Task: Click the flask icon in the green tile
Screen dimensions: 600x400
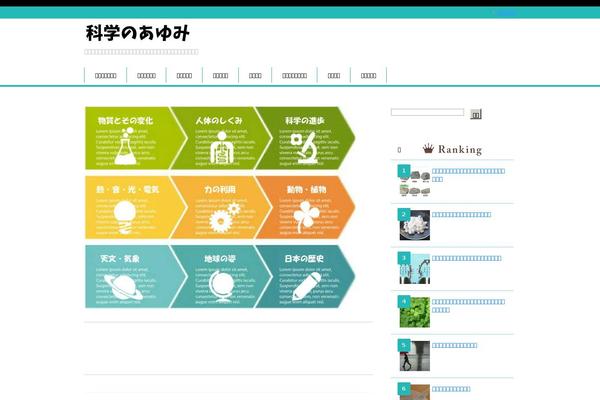Action: 126,146
